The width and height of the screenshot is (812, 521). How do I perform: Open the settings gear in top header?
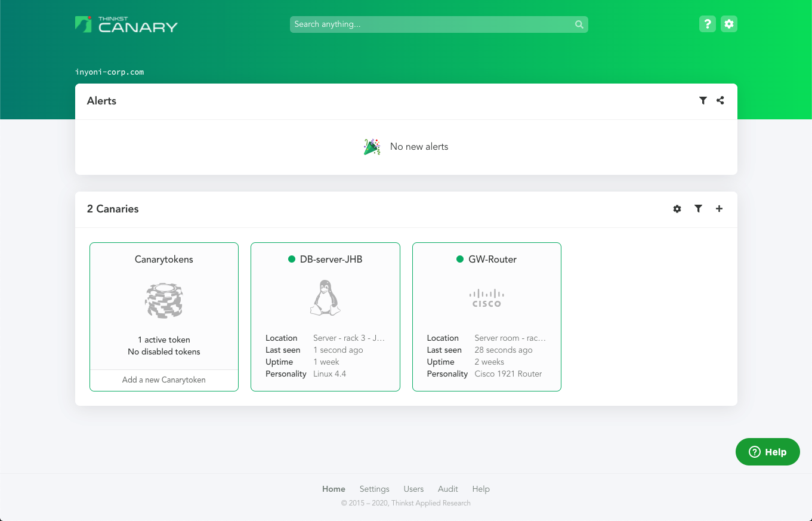(x=728, y=24)
